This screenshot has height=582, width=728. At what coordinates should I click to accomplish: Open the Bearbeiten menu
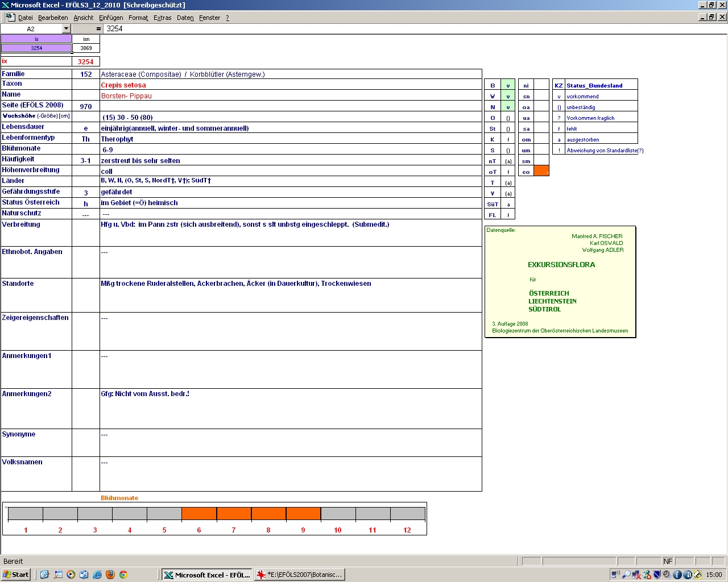coord(53,18)
